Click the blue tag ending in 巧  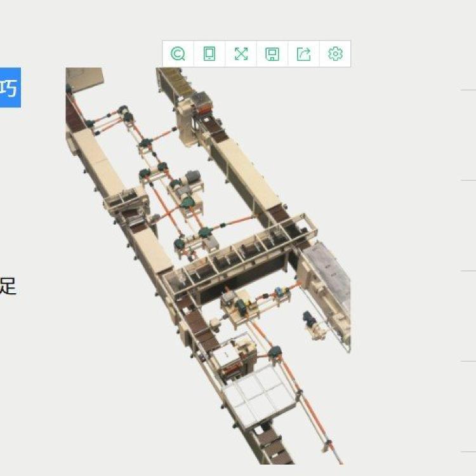(x=10, y=88)
